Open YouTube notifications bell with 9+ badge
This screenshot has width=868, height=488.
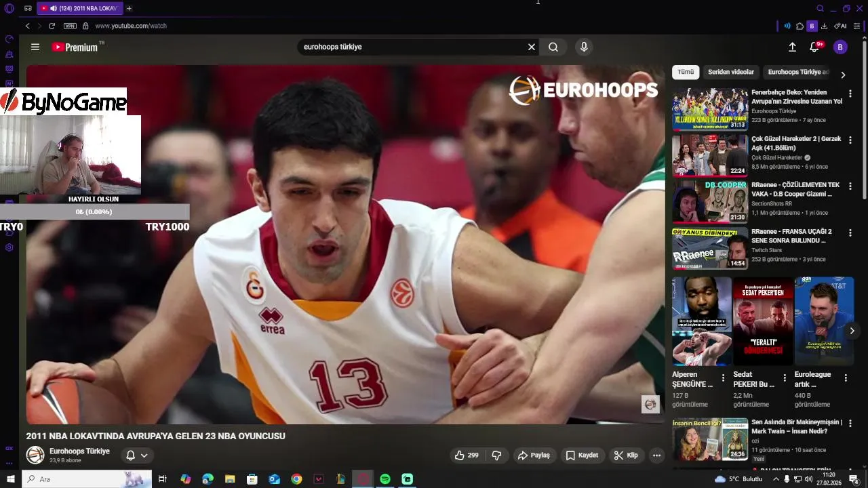coord(814,47)
